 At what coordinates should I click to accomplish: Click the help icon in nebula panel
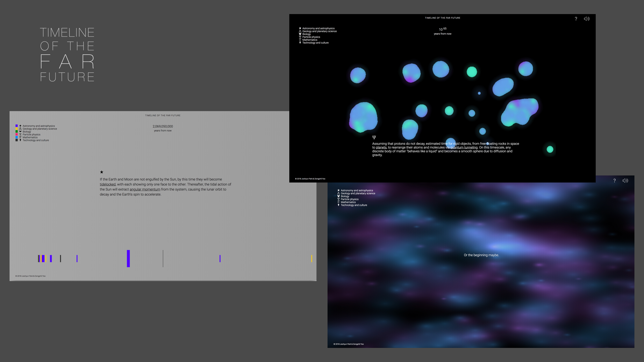(x=614, y=181)
